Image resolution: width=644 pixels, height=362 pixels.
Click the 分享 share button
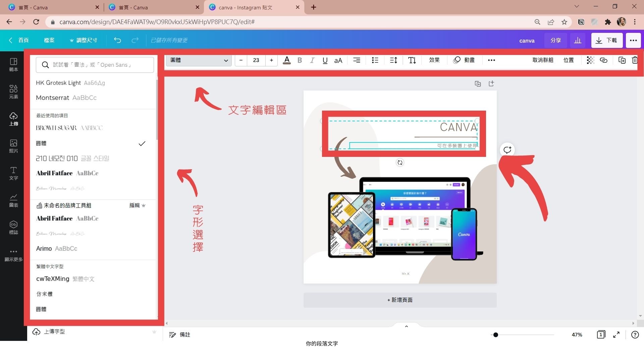[555, 40]
